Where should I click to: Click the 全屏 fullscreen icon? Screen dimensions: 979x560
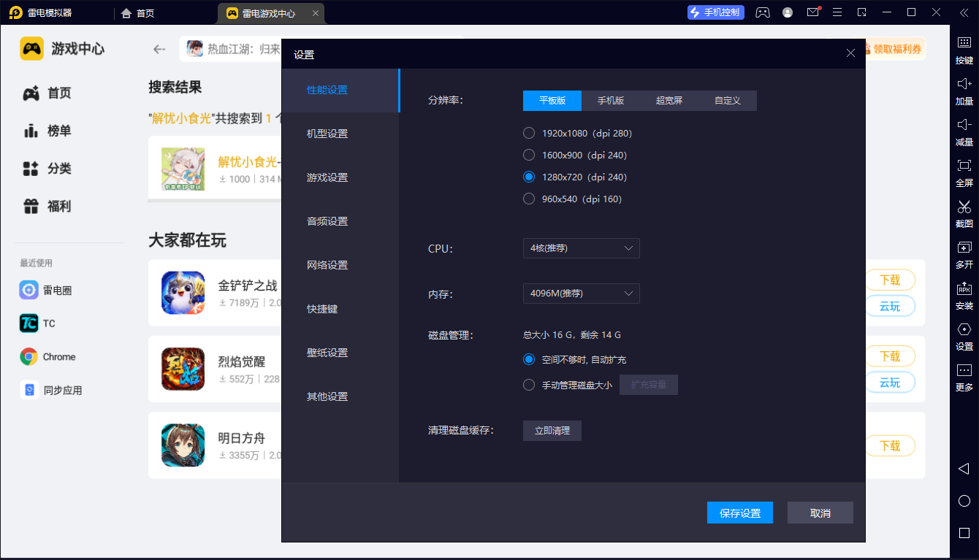point(964,166)
